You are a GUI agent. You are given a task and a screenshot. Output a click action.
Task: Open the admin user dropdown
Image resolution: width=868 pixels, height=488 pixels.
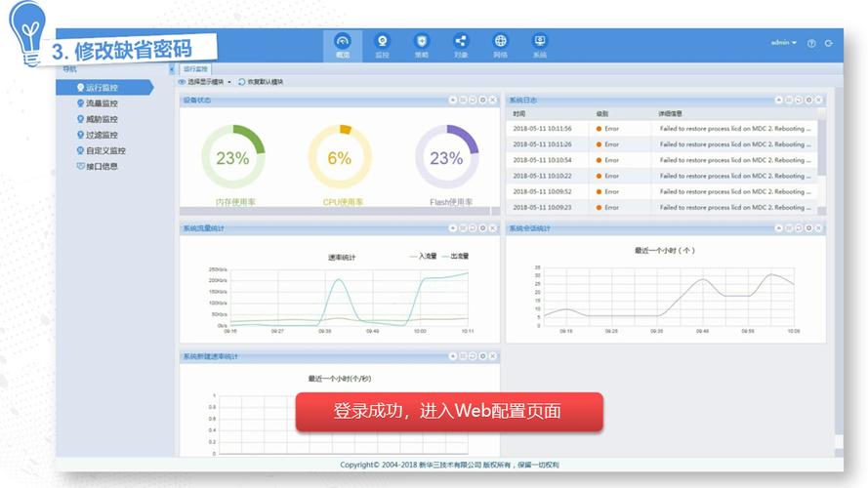(783, 43)
